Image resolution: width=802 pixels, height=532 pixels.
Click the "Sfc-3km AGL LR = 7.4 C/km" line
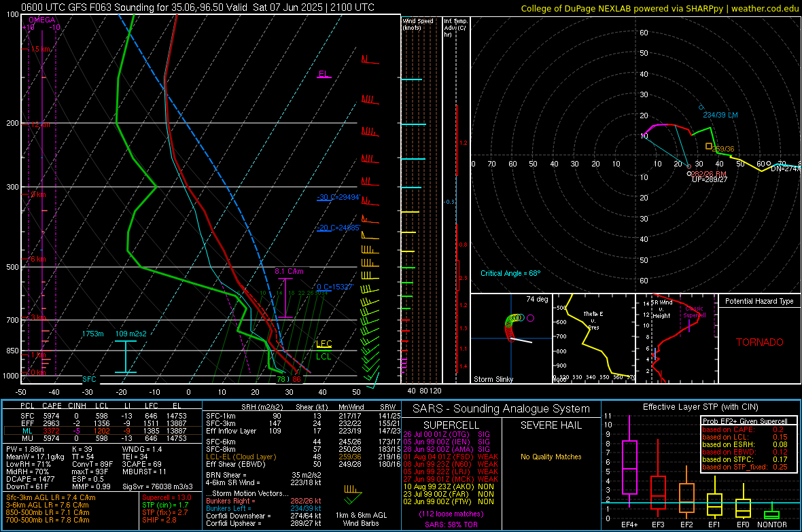pyautogui.click(x=51, y=497)
